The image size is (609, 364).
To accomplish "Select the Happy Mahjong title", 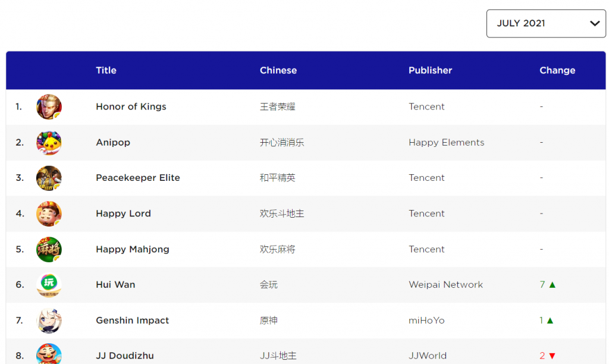I will point(133,249).
